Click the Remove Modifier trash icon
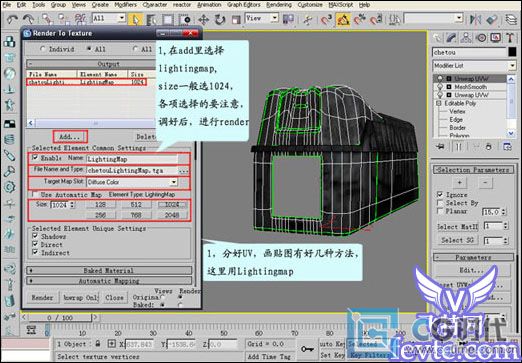 489,146
